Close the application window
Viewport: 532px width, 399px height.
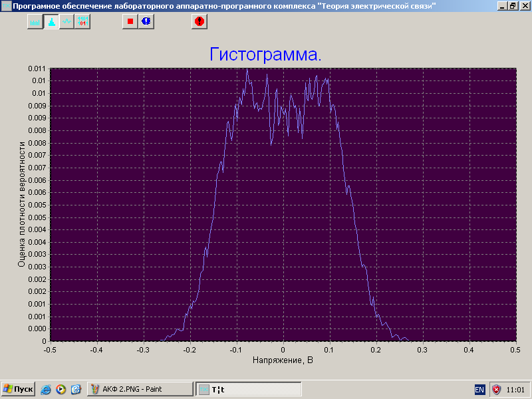525,6
